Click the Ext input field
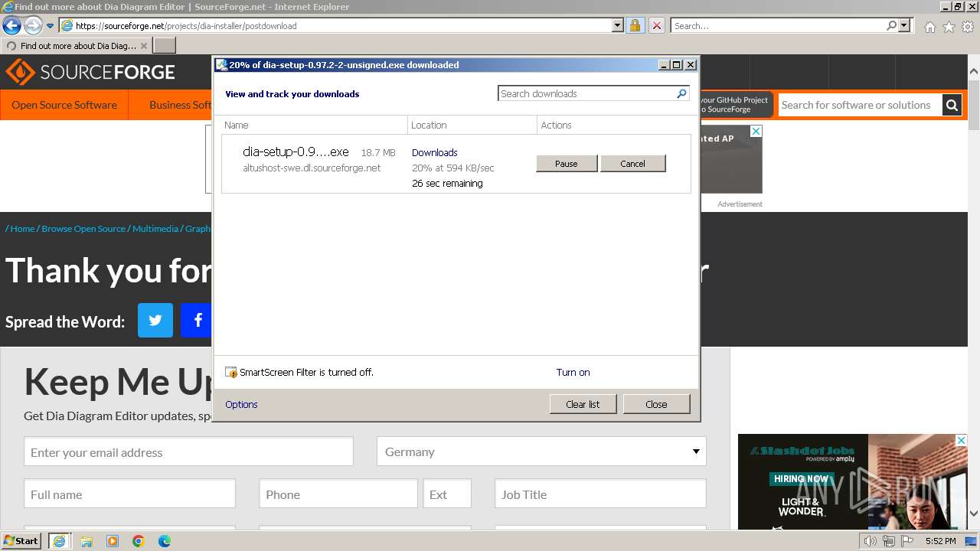 click(447, 494)
